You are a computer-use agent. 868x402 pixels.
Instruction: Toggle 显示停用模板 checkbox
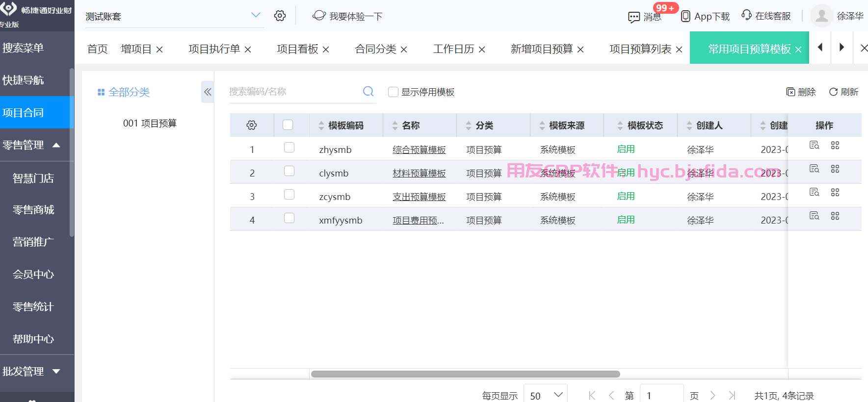[x=393, y=92]
